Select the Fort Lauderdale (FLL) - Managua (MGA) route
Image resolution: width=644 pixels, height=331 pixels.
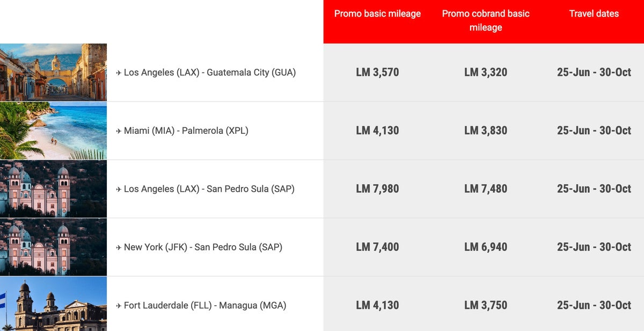click(x=205, y=305)
